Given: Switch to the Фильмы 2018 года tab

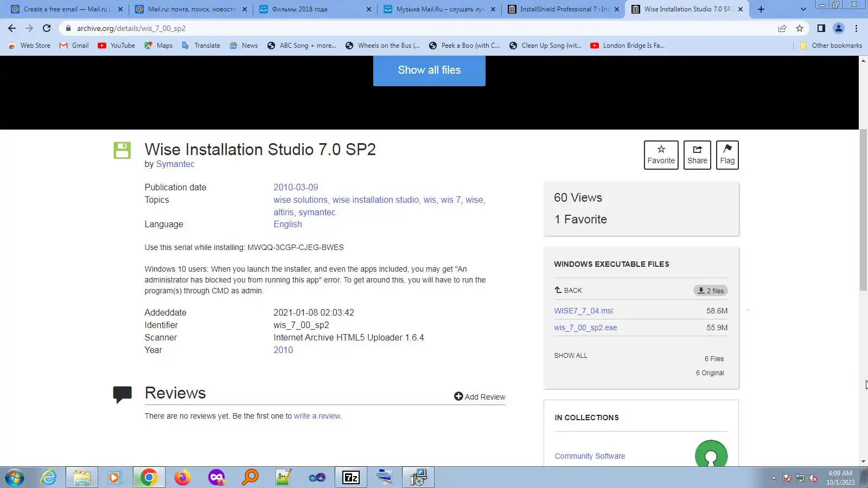Looking at the screenshot, I should (x=315, y=9).
